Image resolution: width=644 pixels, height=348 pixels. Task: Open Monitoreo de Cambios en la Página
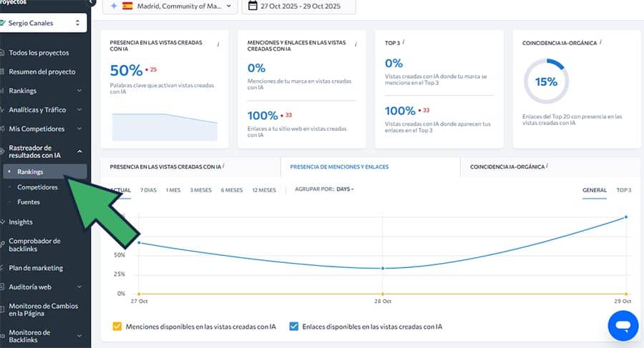coord(43,310)
